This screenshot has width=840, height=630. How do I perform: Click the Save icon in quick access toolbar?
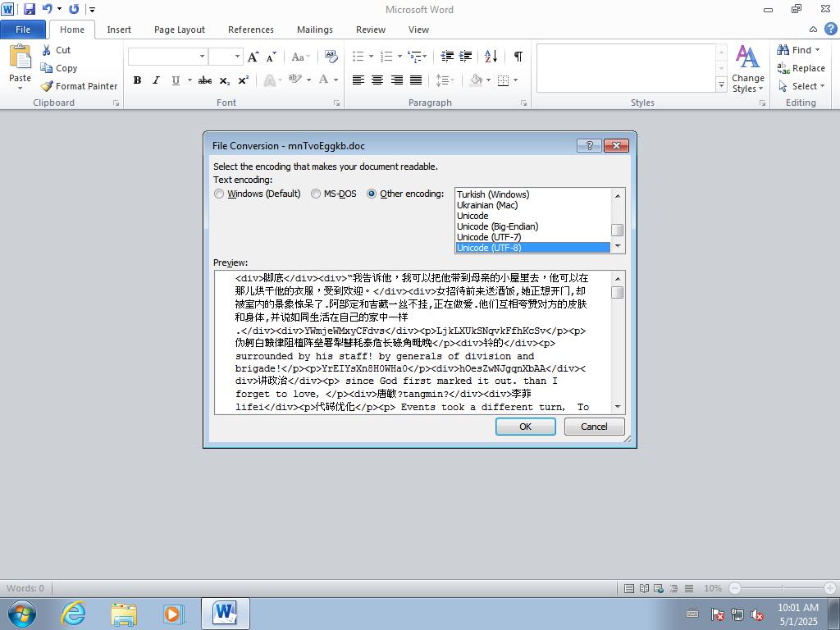29,9
